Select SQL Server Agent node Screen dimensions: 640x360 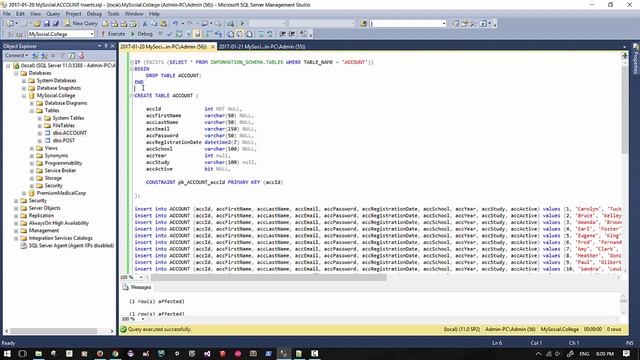pos(71,246)
